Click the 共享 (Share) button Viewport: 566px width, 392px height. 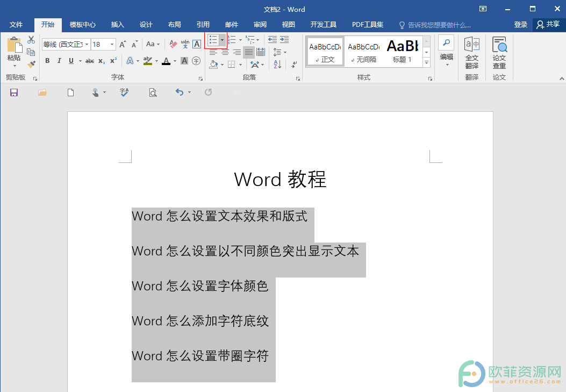click(548, 25)
